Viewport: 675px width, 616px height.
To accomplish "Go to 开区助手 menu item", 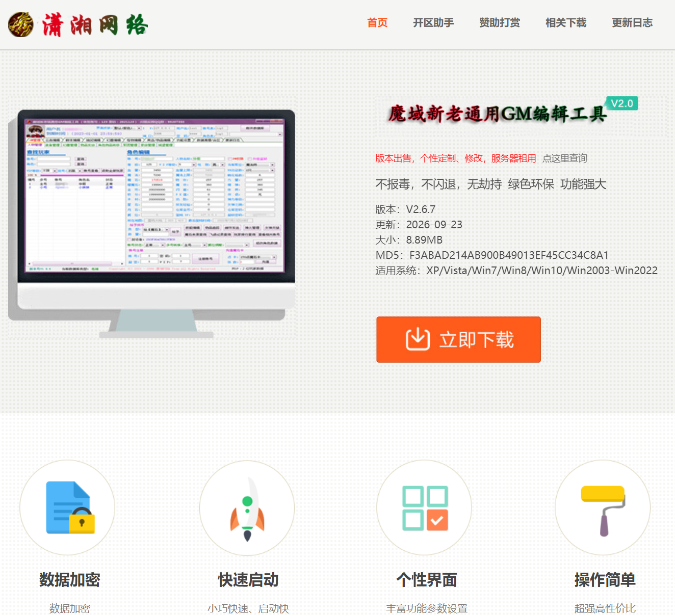I will tap(433, 23).
